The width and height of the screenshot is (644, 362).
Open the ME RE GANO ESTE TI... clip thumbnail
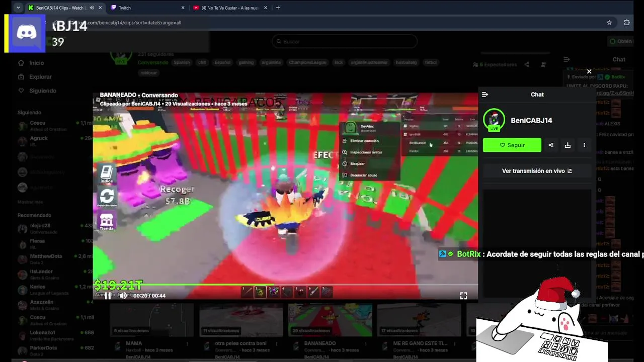pos(419,320)
